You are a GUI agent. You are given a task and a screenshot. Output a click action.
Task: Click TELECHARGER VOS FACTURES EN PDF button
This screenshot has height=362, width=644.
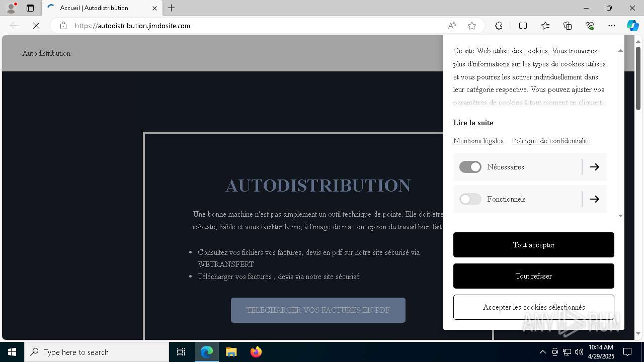318,310
